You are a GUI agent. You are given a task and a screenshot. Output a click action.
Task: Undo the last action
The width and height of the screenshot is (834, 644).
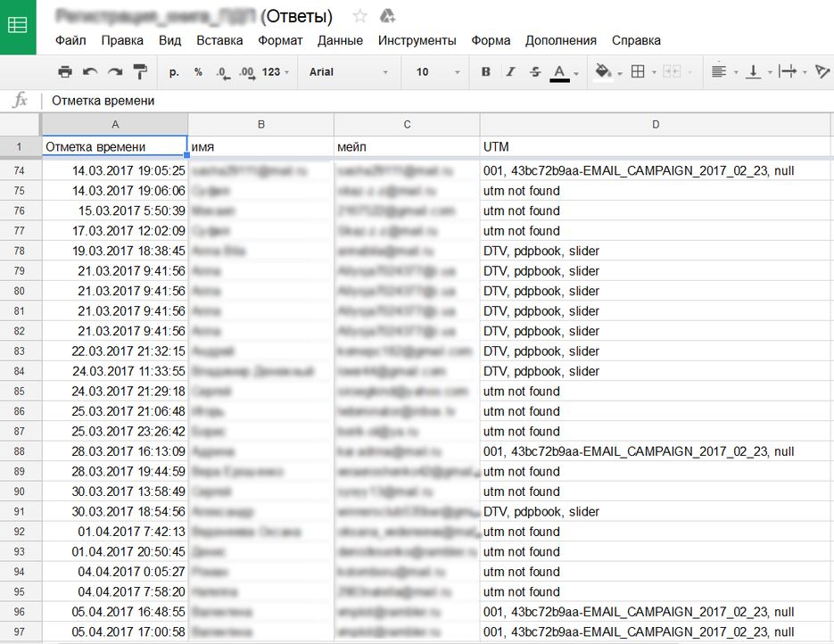point(90,71)
